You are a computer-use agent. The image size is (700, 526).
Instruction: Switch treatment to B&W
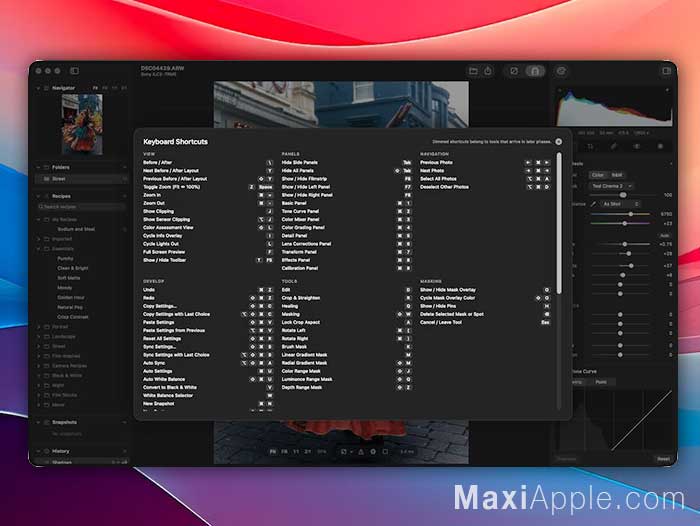pos(617,175)
